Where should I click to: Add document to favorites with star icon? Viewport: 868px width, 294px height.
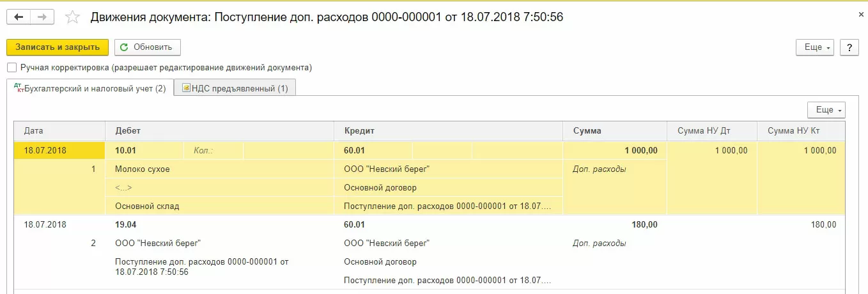pos(73,18)
